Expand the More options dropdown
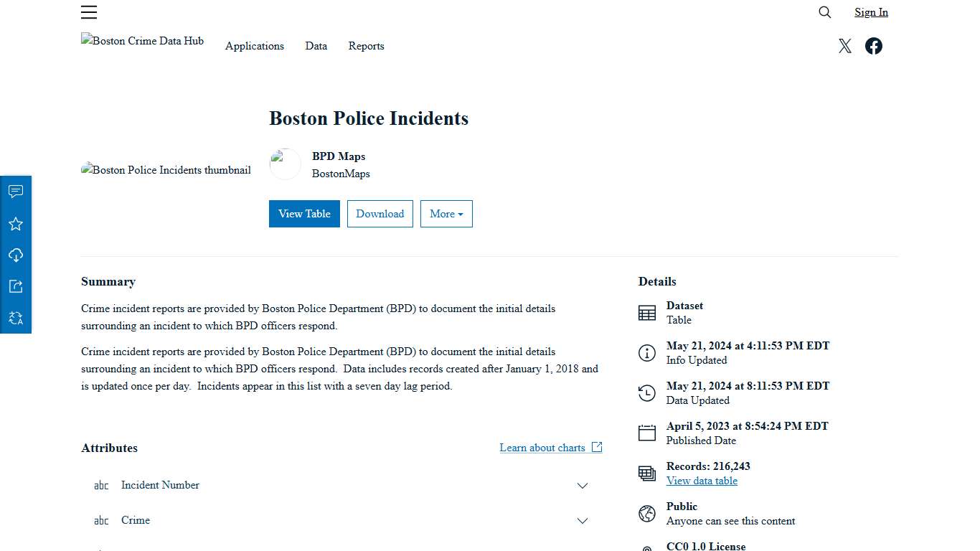 click(x=446, y=213)
